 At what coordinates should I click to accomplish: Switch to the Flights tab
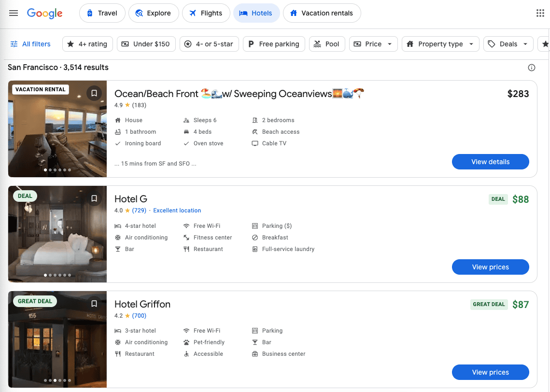205,13
